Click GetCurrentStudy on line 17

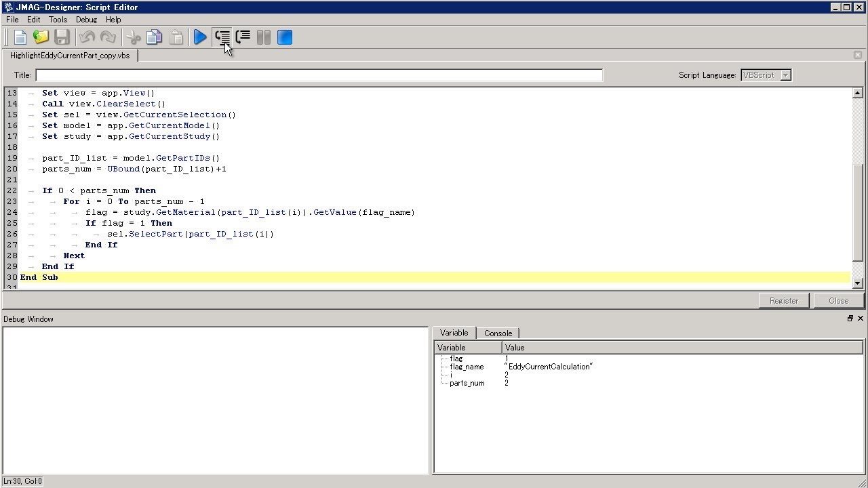tap(170, 136)
